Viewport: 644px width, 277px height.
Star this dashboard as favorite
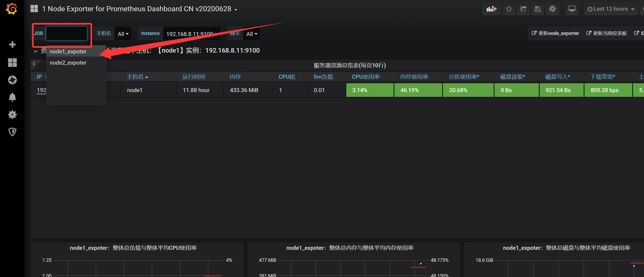click(509, 9)
